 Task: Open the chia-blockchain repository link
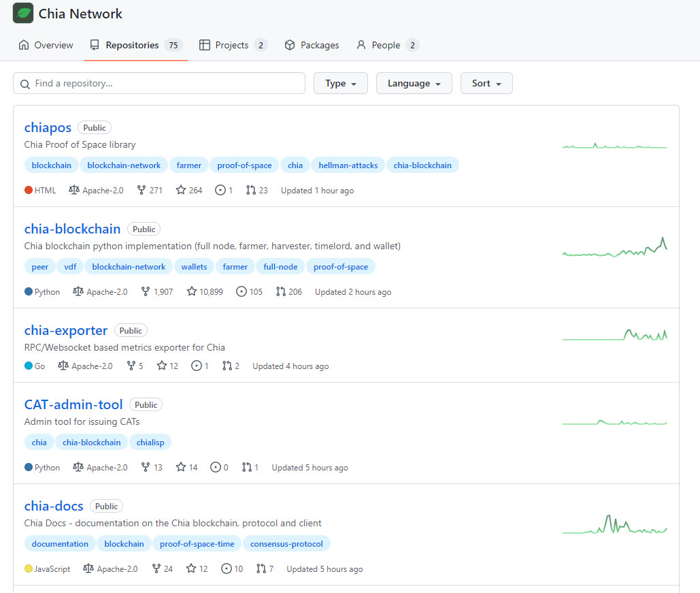[x=72, y=229]
